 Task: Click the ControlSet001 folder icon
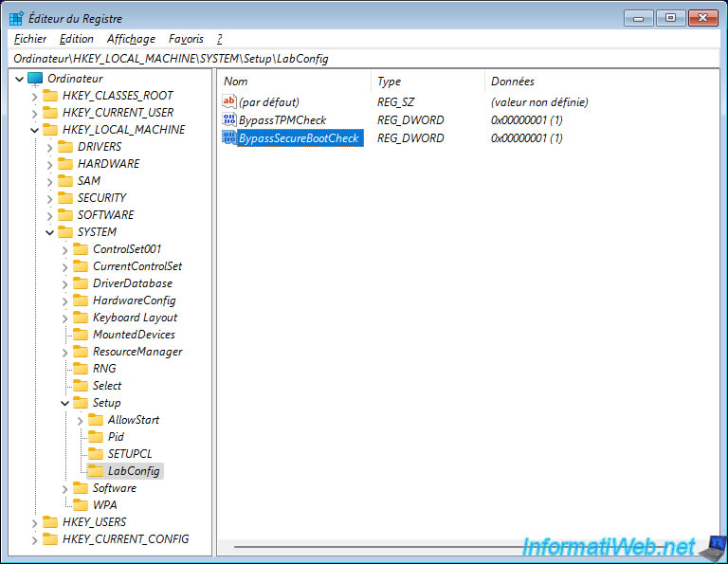coord(81,248)
